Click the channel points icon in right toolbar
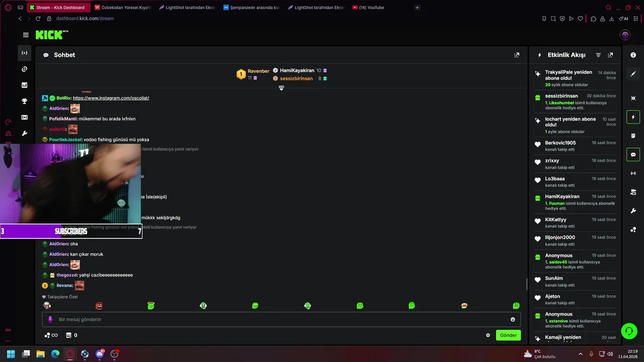The image size is (644, 362). (x=633, y=230)
